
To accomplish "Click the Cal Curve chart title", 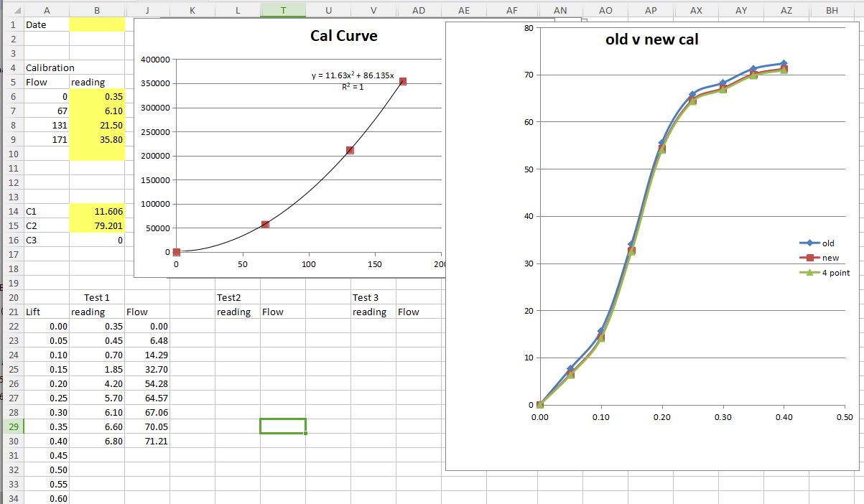I will tap(343, 36).
